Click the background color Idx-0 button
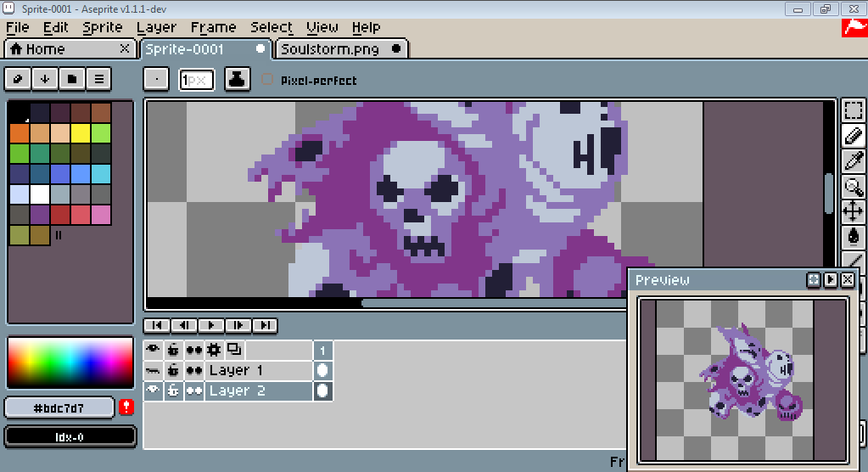 coord(70,436)
